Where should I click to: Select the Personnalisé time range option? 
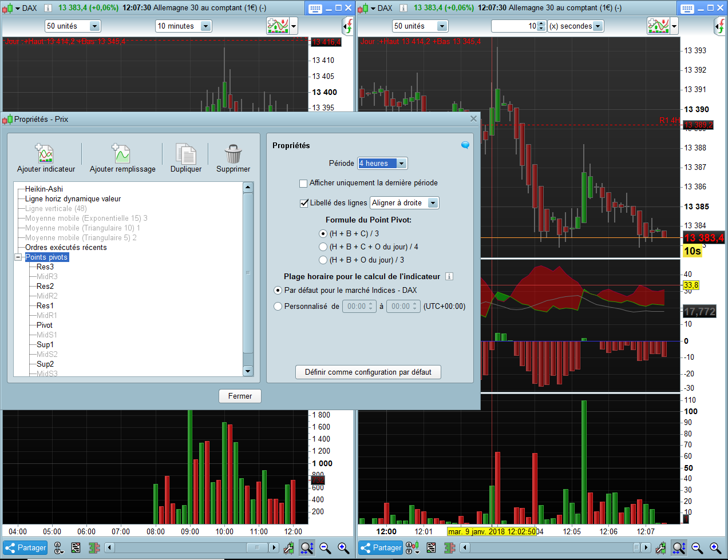[278, 306]
